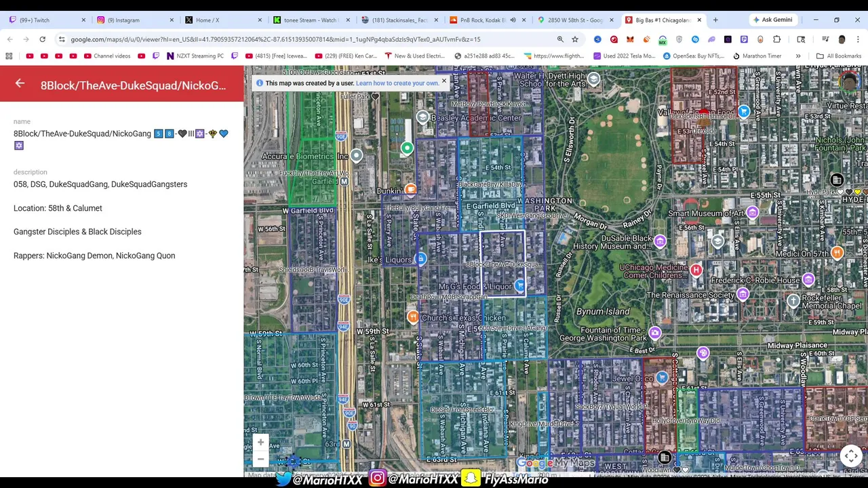Close the Big Bas #1 Chicagoland tab
Screen dimensions: 868x488
click(x=699, y=20)
